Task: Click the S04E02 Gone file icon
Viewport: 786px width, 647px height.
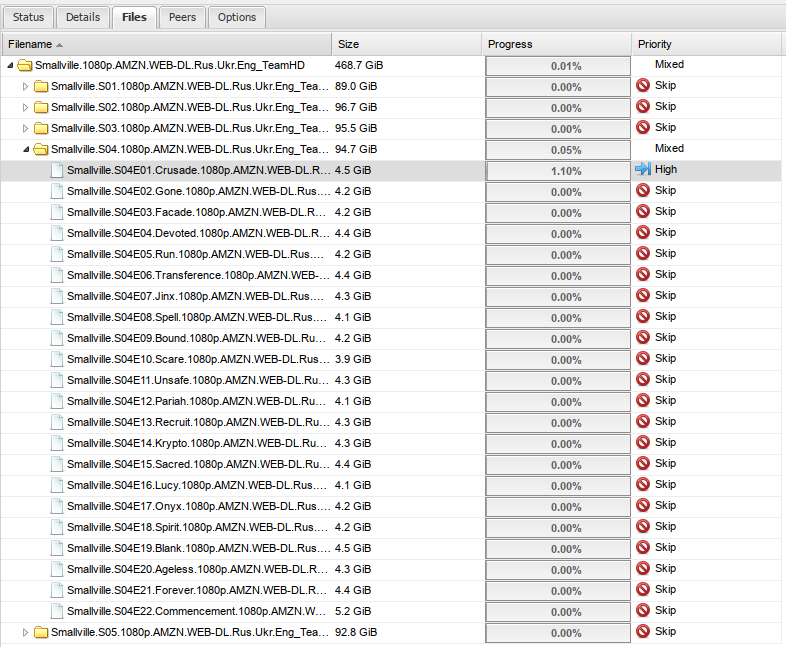Action: (x=57, y=191)
